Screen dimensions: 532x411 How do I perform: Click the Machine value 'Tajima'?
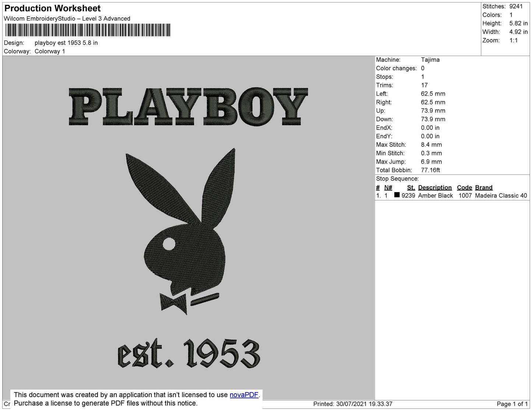click(430, 60)
